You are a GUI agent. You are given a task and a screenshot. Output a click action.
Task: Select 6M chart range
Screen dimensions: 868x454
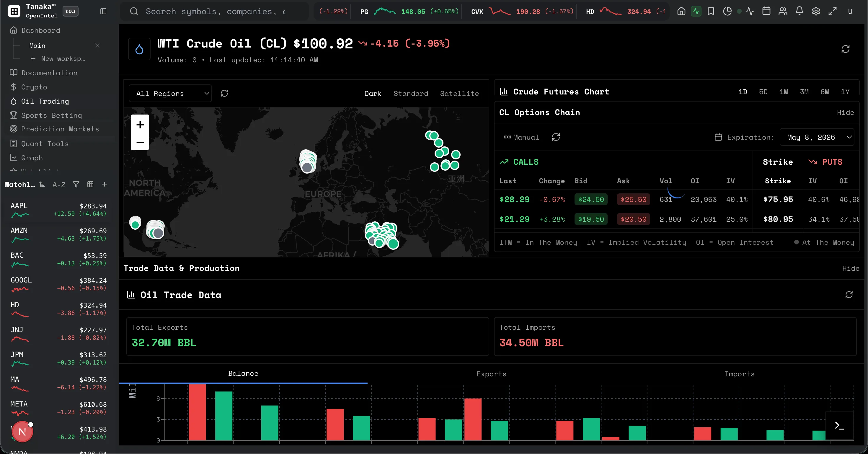(x=825, y=92)
